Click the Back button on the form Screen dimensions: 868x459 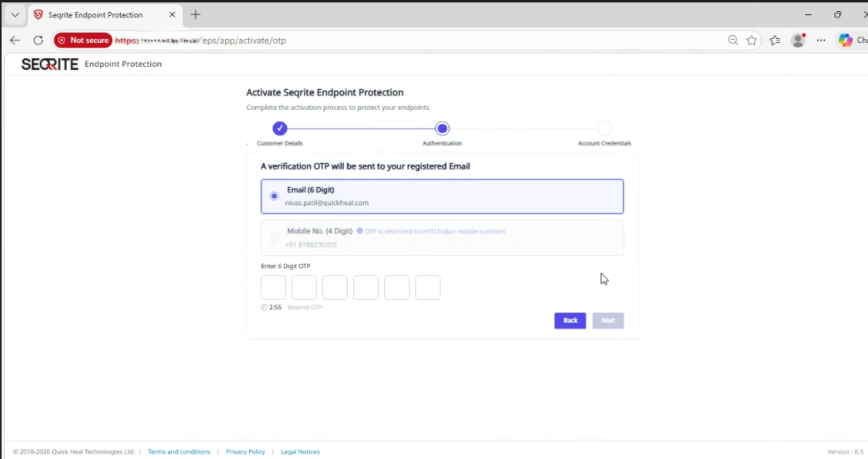(570, 320)
